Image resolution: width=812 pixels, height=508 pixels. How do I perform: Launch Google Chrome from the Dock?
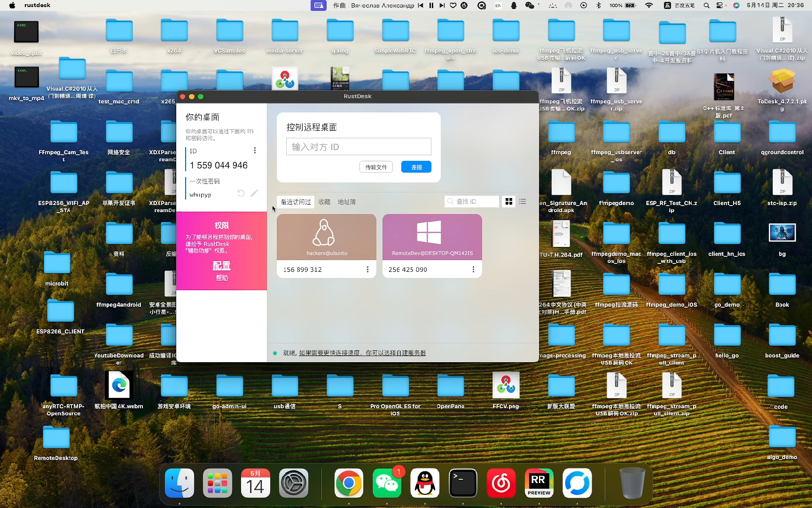point(349,483)
